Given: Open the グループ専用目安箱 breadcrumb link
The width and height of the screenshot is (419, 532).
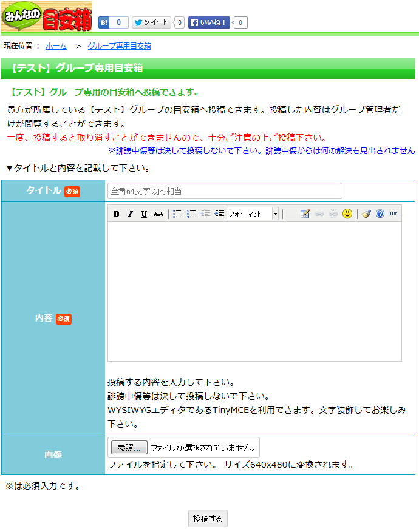Looking at the screenshot, I should click(x=119, y=46).
